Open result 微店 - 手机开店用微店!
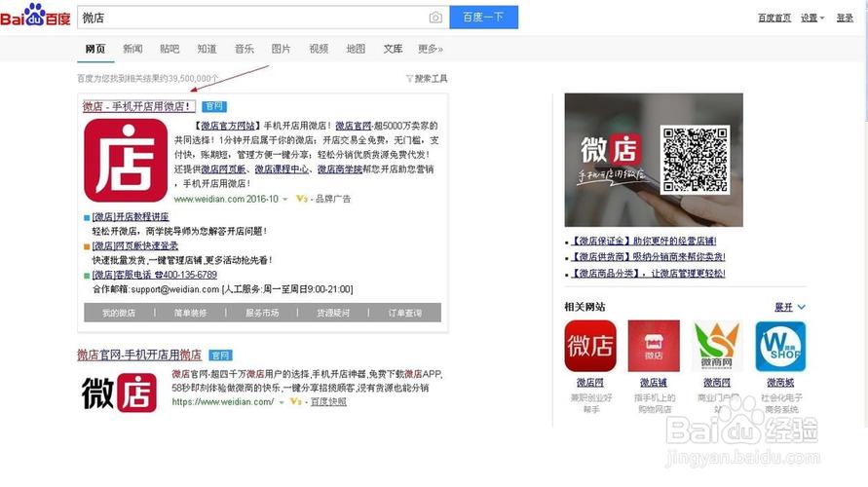The width and height of the screenshot is (868, 487). [138, 106]
